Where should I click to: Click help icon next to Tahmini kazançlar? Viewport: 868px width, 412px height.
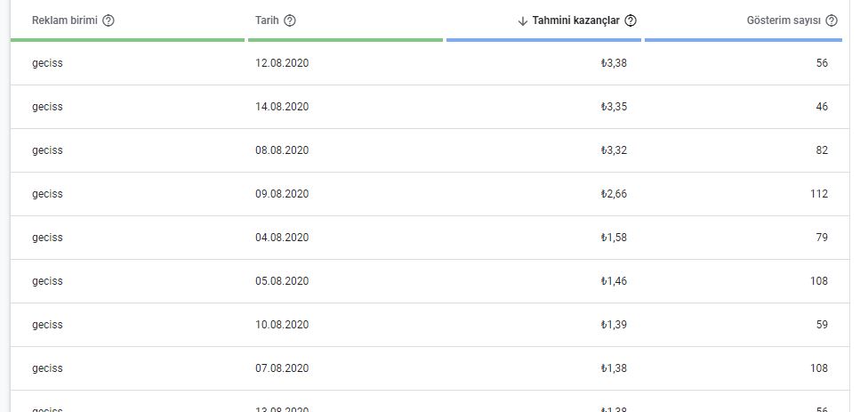point(631,20)
